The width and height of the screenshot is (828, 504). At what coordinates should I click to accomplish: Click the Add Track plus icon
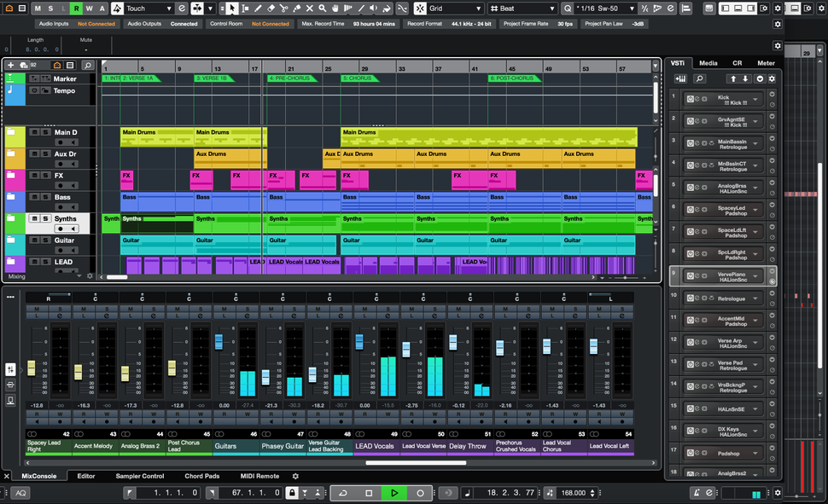click(x=11, y=65)
